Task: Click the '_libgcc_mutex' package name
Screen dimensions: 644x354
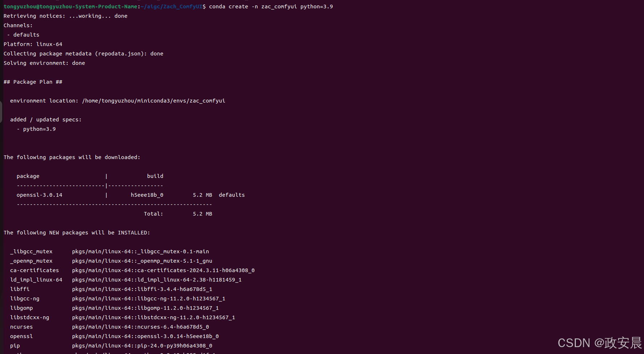Action: pyautogui.click(x=31, y=251)
